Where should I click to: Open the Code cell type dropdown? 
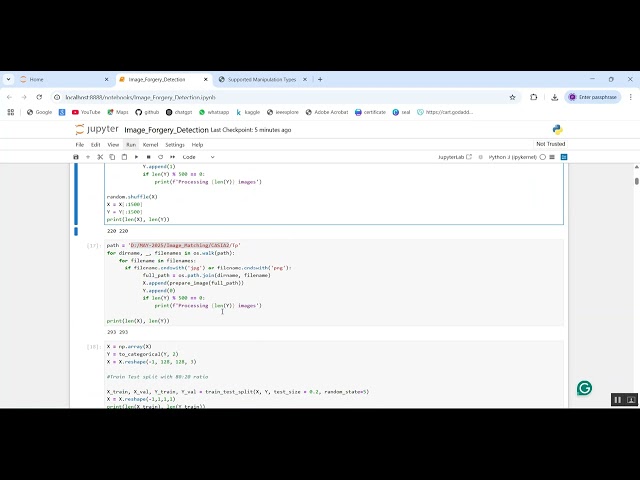tap(198, 157)
